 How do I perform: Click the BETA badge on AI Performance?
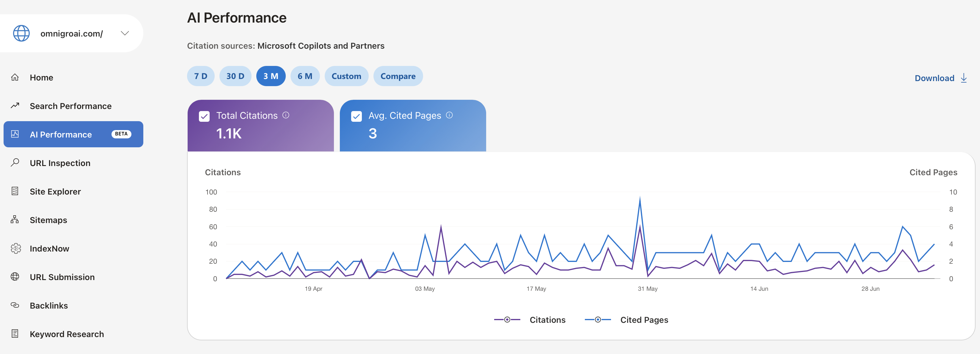coord(121,134)
